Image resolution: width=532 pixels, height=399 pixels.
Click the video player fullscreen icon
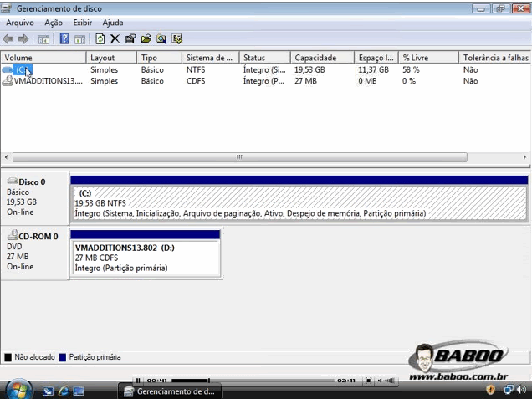pos(368,381)
